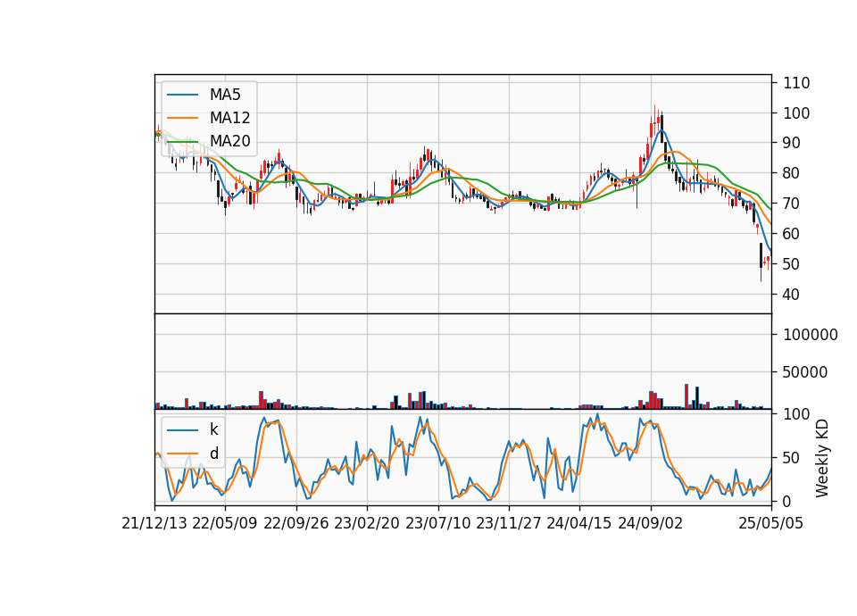Click the 25/05/05 date label
Screen dimensions: 857x616
(x=771, y=523)
